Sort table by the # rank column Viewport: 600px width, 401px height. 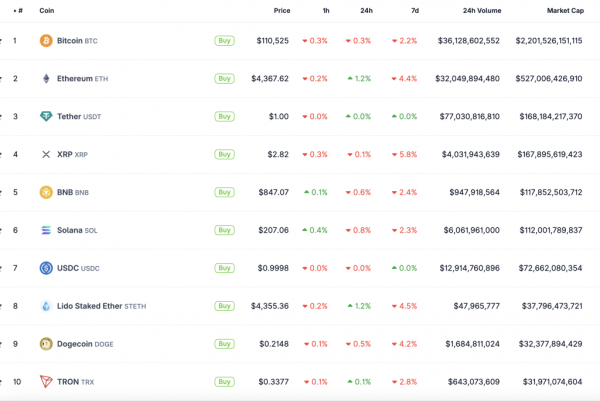18,11
